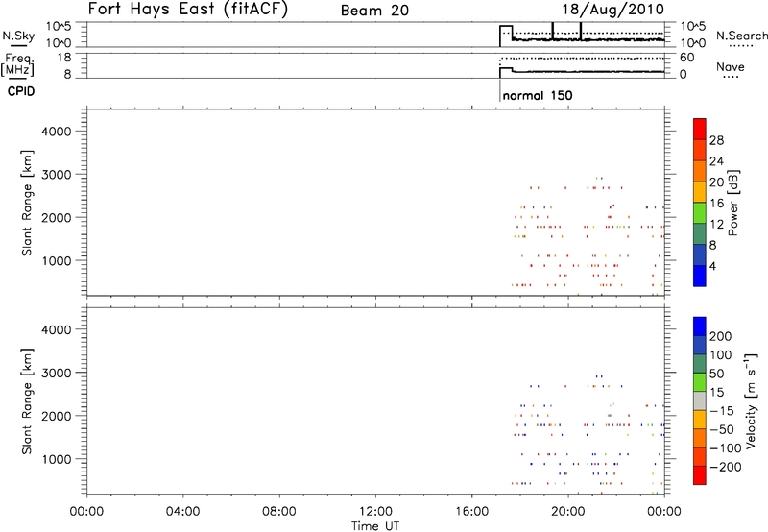Image resolution: width=768 pixels, height=532 pixels.
Task: Click the 'normal 150' CPID text
Action: point(538,95)
